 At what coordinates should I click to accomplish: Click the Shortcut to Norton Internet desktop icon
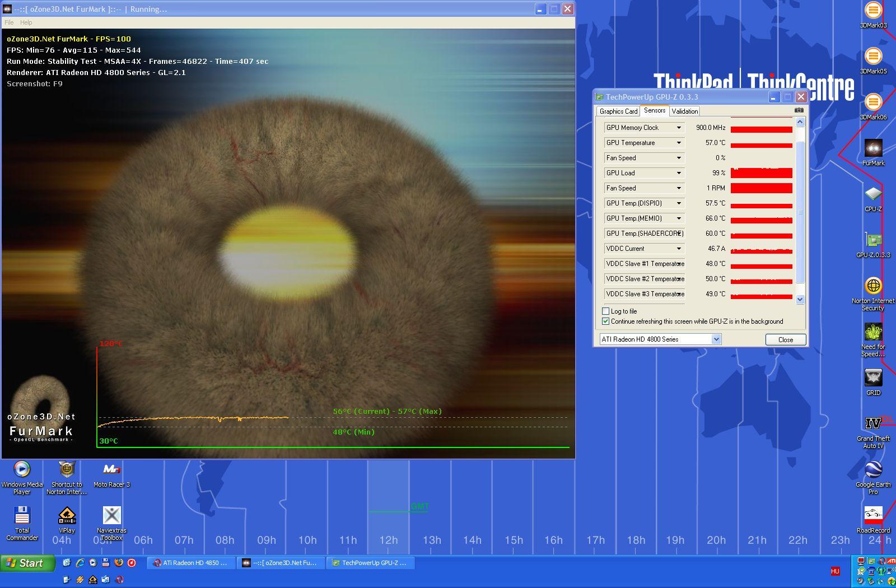(67, 478)
